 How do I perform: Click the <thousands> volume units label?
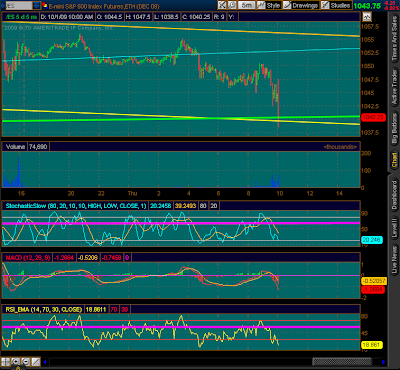(340, 147)
